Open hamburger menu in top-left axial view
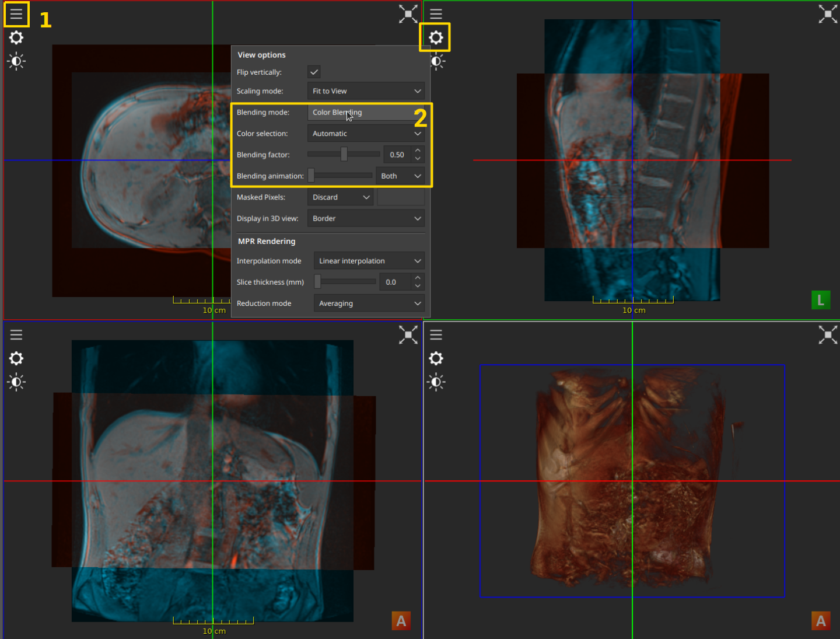The image size is (840, 639). [x=16, y=14]
